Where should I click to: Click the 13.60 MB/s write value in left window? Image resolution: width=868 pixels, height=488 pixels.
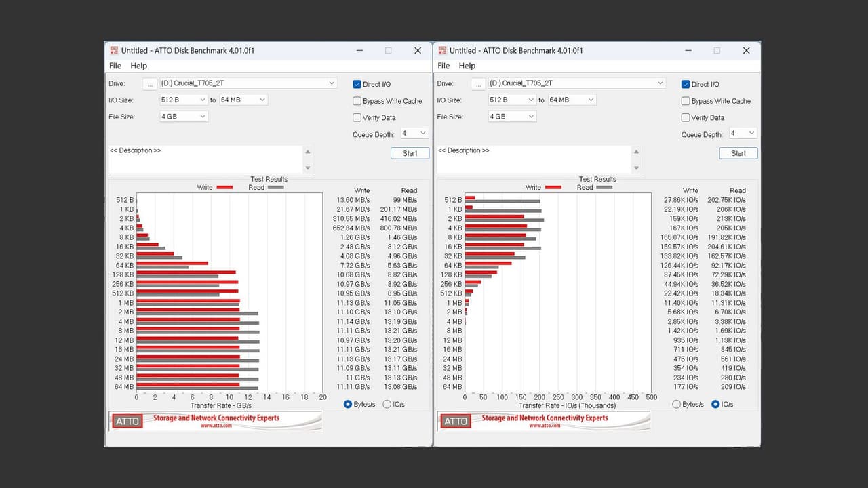(353, 200)
